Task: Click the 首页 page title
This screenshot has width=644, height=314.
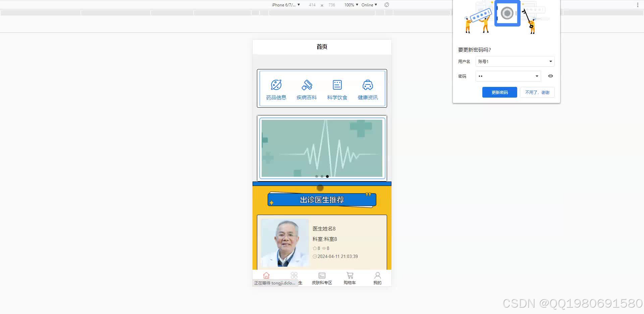Action: point(322,47)
